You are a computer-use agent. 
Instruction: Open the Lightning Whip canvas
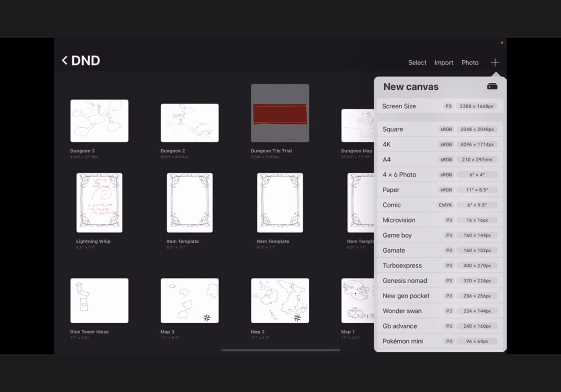pos(99,203)
